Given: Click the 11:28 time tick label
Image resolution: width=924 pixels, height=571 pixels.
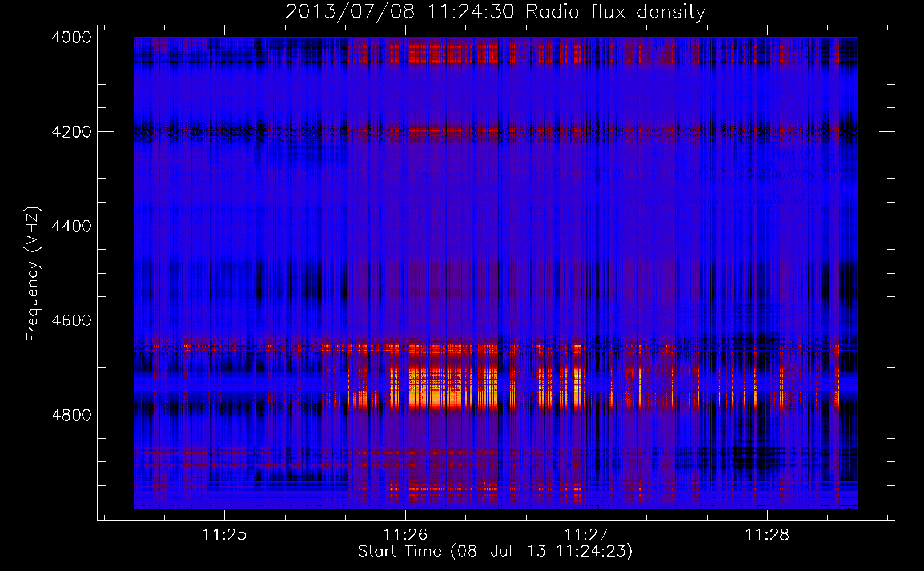Looking at the screenshot, I should [x=767, y=534].
